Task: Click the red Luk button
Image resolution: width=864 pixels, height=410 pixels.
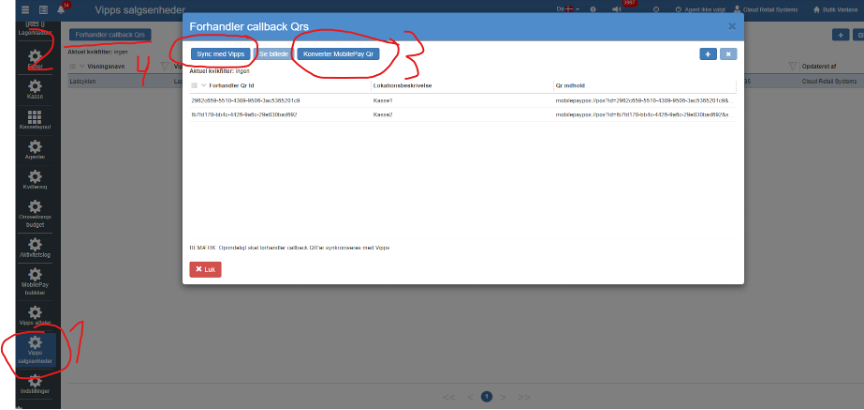Action: coord(206,269)
